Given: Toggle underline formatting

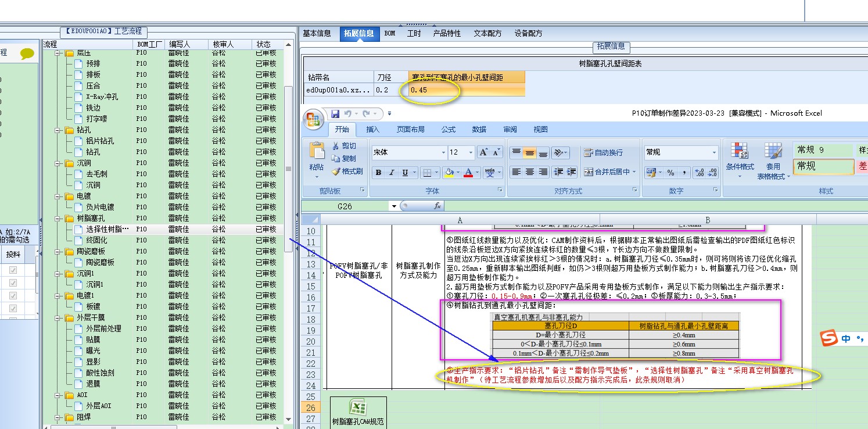Looking at the screenshot, I should (x=406, y=173).
